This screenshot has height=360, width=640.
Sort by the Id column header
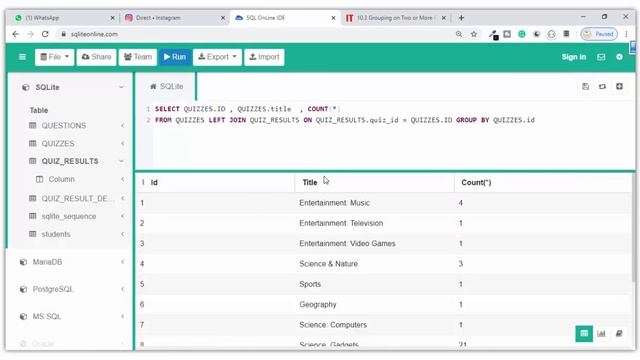[x=154, y=182]
